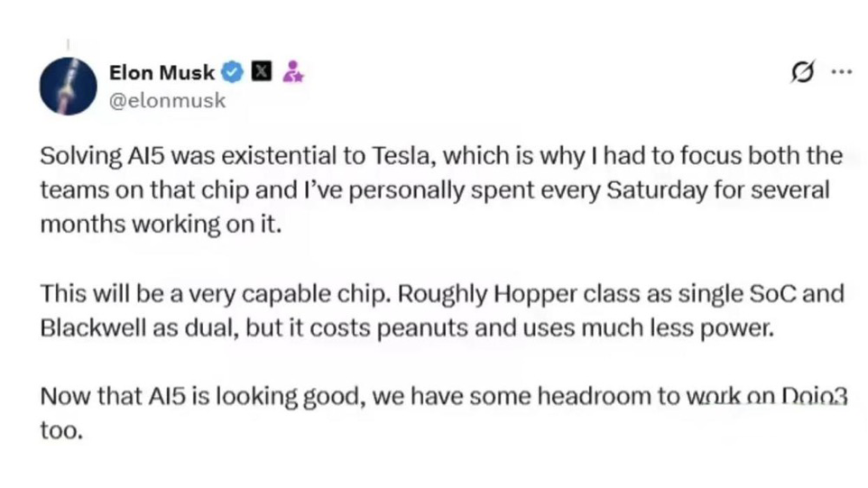Screen dimensions: 868x488
Task: Open the Grok explain-post icon
Action: pyautogui.click(x=800, y=73)
